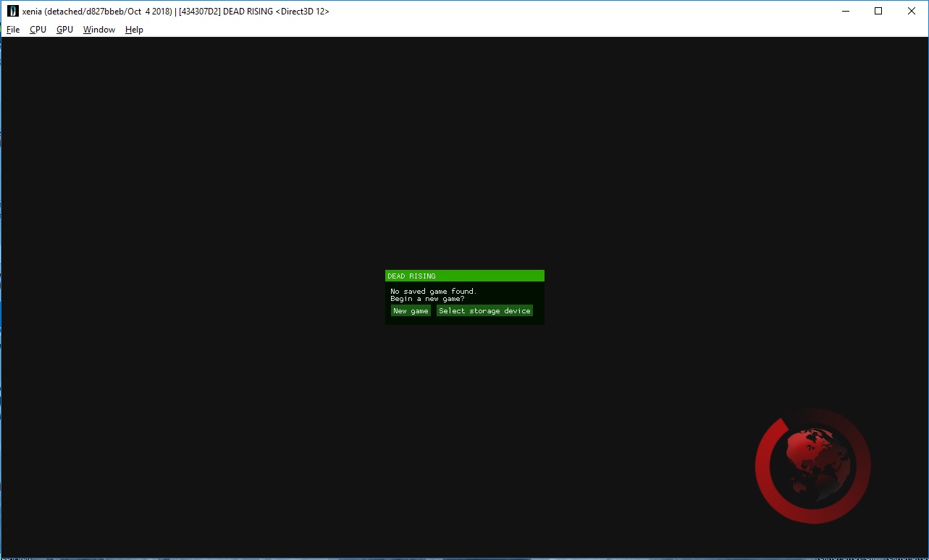Click the xenia app icon in title bar
Viewport: 929px width, 560px height.
click(x=12, y=11)
